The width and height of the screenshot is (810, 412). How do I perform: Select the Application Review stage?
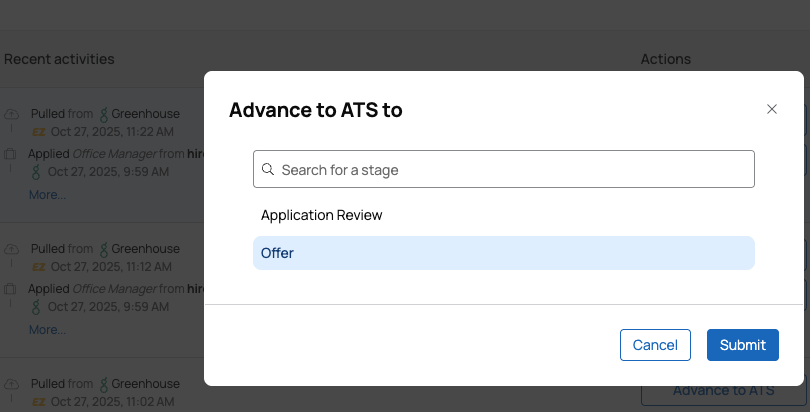coord(504,215)
